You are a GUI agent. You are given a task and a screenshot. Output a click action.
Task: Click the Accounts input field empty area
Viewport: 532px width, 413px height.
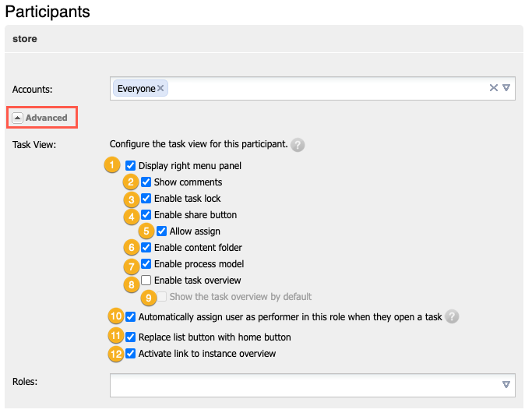click(327, 89)
